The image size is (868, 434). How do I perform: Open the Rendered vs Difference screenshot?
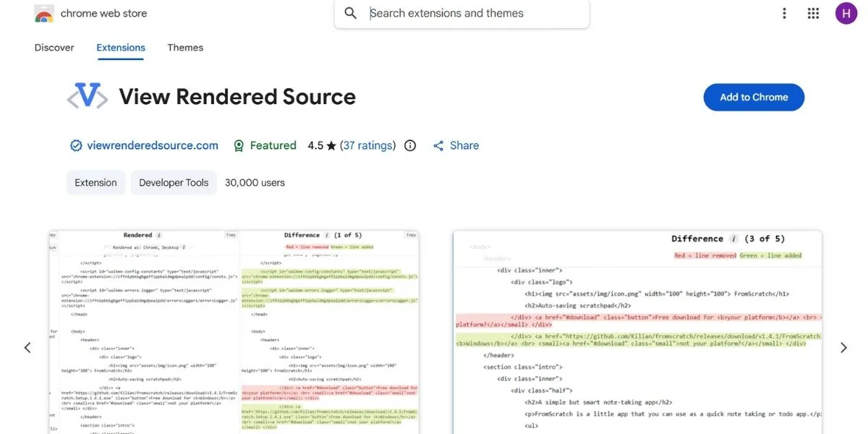coord(234,333)
